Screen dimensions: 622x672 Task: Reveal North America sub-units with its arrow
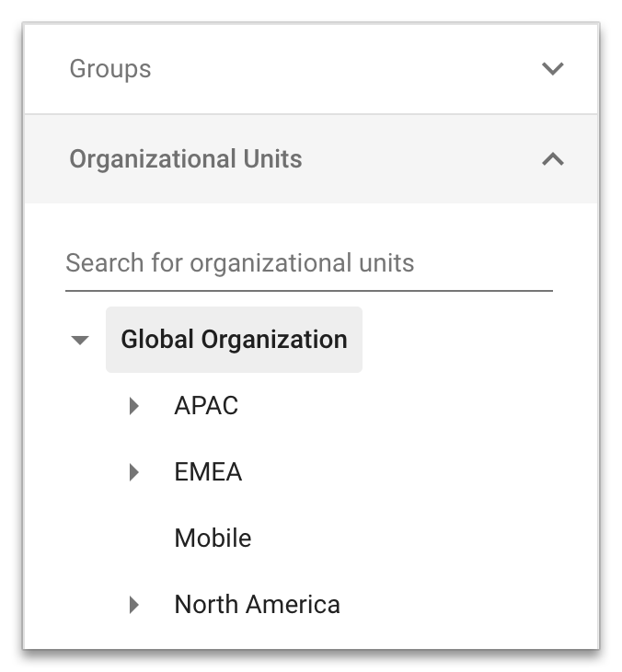tap(134, 605)
